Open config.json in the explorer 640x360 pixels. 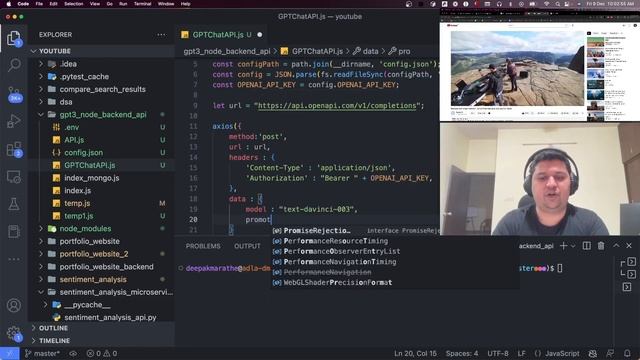(84, 152)
